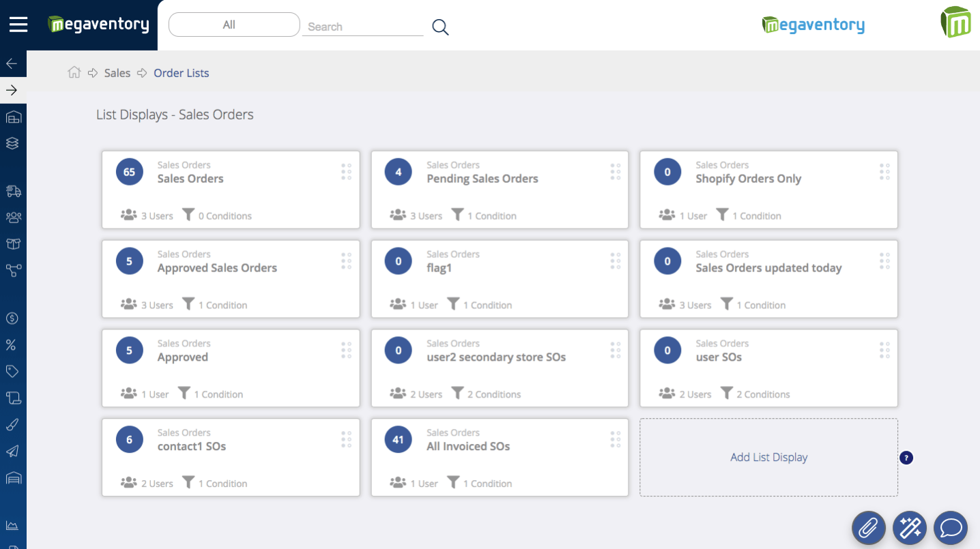Open the paperclip attachments icon bottom right

pyautogui.click(x=868, y=527)
